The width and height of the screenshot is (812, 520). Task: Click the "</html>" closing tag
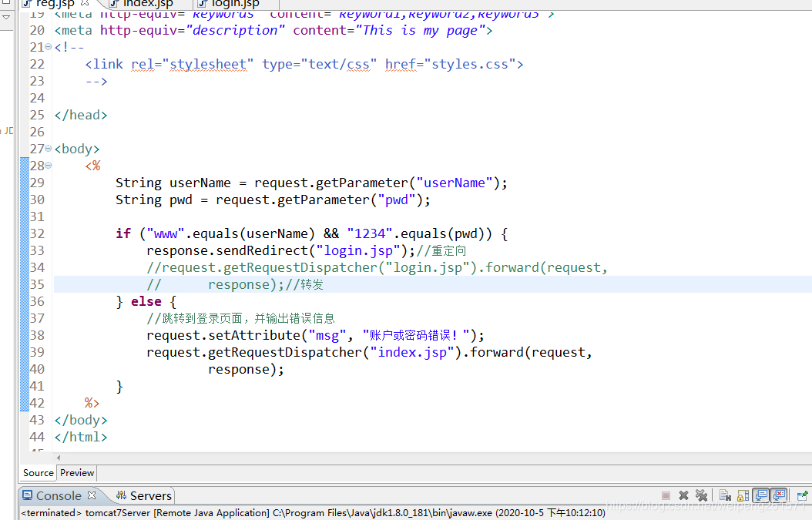(81, 437)
